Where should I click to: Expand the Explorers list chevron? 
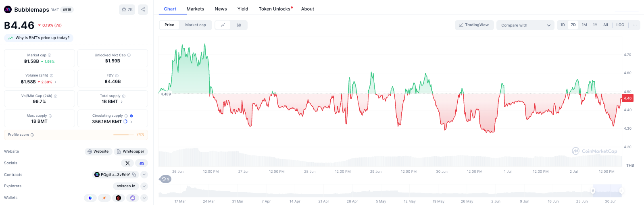click(144, 186)
